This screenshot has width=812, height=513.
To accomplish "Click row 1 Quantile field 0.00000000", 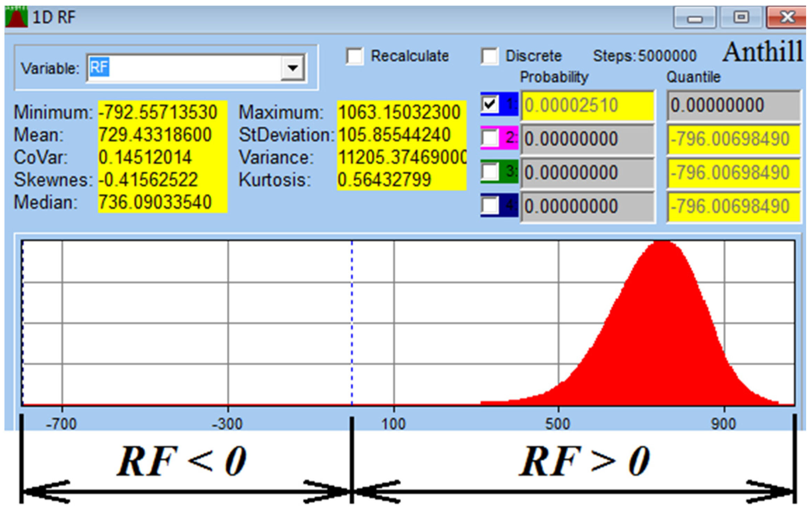I will tap(734, 105).
